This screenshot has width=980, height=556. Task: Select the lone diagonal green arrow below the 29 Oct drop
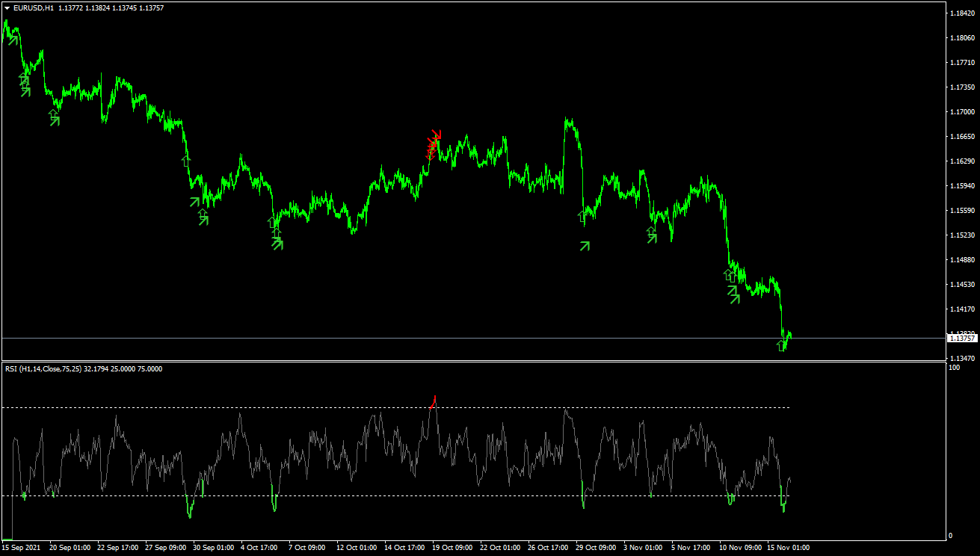[x=585, y=245]
